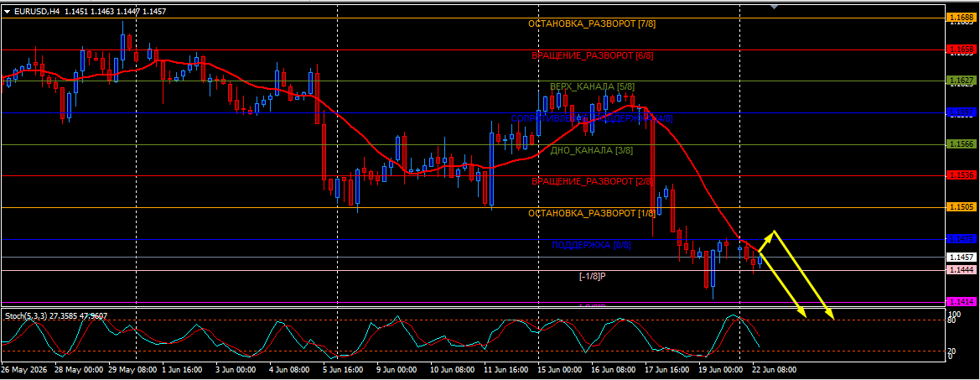This screenshot has height=380, width=980.
Task: Click the 28 May 00:00 time label
Action: [x=79, y=370]
